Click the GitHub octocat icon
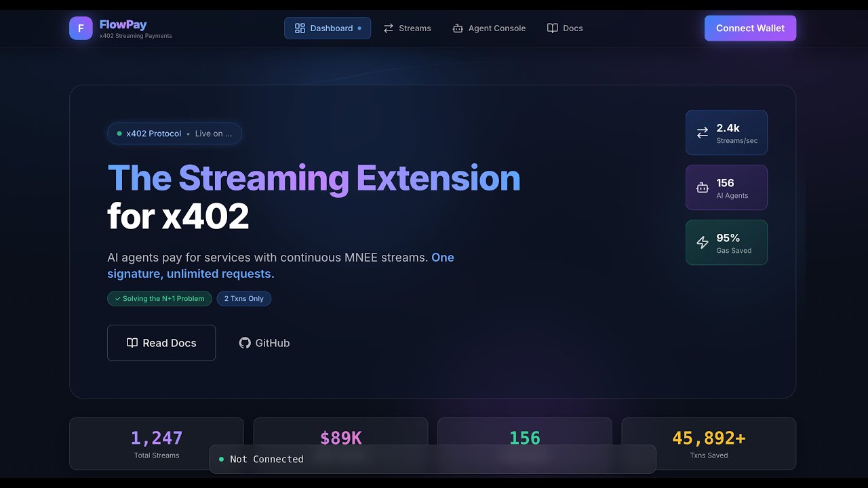This screenshot has width=868, height=488. coord(245,343)
